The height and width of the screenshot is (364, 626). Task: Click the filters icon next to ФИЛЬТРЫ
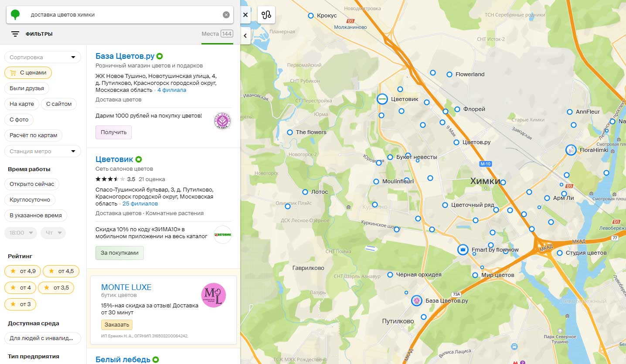coord(15,34)
